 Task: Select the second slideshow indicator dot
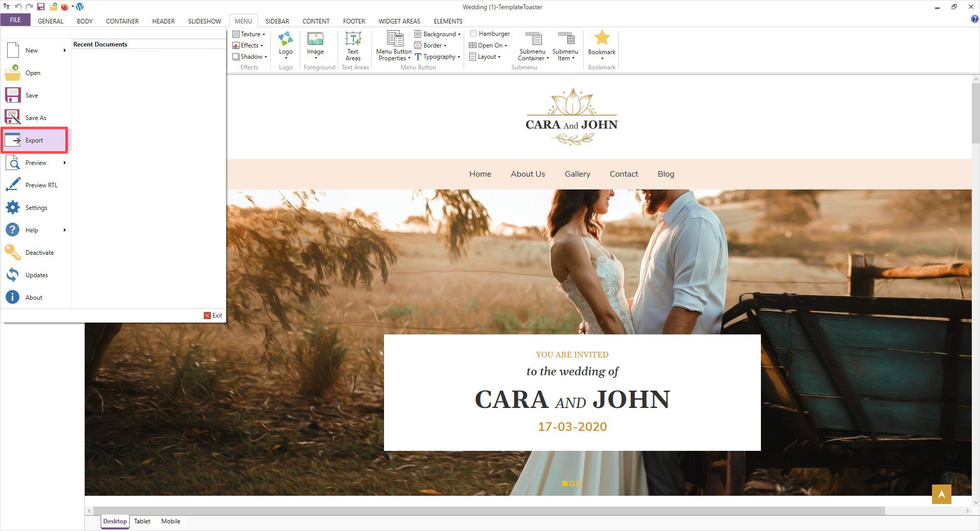click(x=572, y=483)
